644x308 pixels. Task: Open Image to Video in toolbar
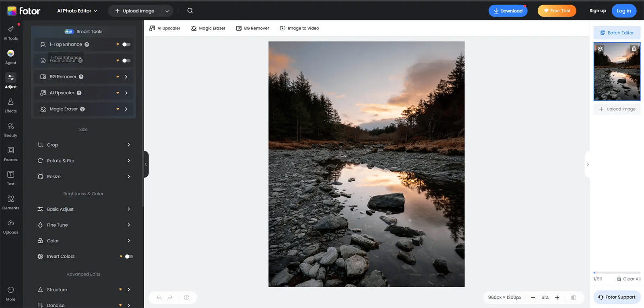pyautogui.click(x=299, y=28)
